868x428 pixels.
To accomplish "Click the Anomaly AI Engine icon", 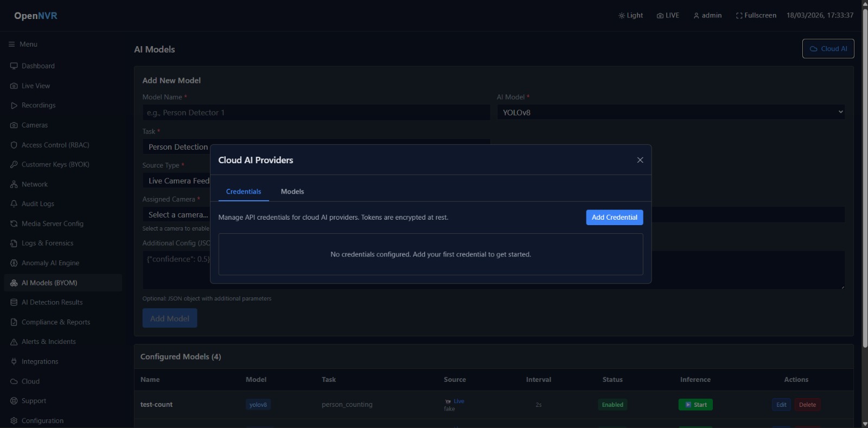I will tap(14, 263).
